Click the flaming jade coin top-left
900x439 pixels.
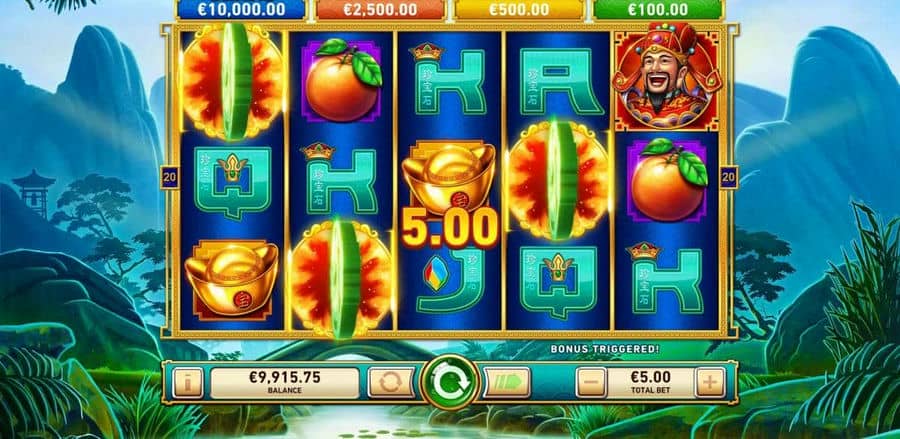click(232, 81)
